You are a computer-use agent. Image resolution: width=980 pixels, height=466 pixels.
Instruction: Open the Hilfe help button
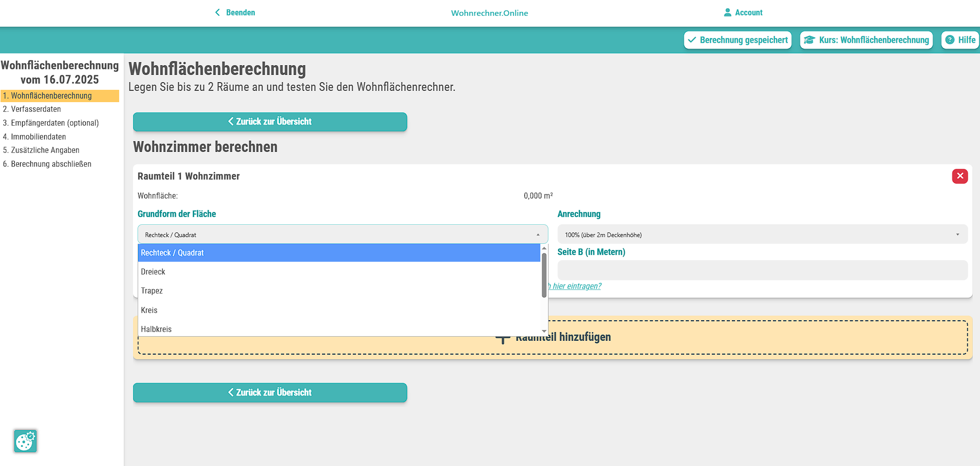coord(960,40)
